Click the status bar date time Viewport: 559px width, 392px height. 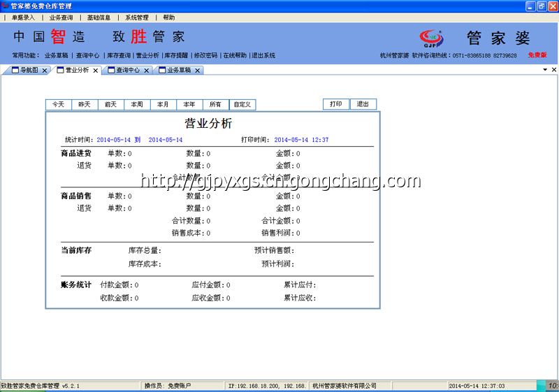[477, 386]
